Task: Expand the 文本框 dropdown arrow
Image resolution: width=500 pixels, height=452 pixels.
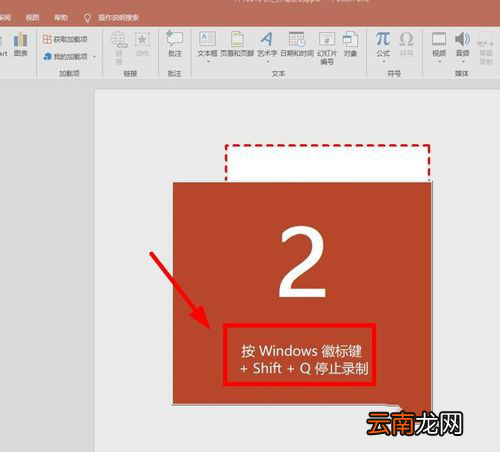Action: (x=208, y=62)
